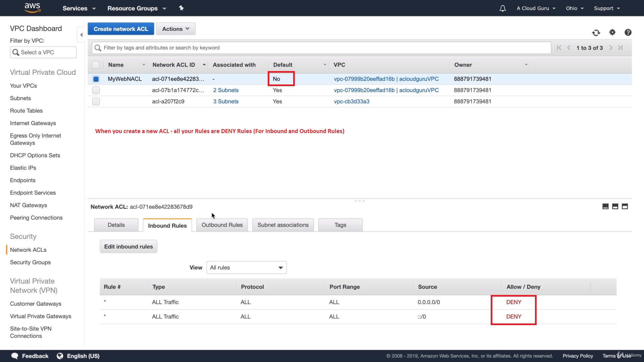The width and height of the screenshot is (644, 362).
Task: Maximize the details pane with the rightmost layout icon
Action: point(625,206)
